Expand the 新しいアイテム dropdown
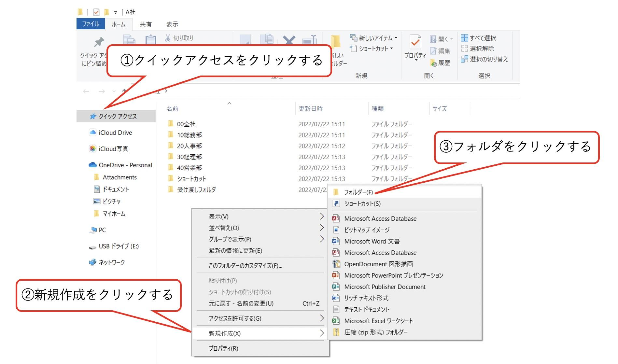This screenshot has width=618, height=364. pos(374,37)
